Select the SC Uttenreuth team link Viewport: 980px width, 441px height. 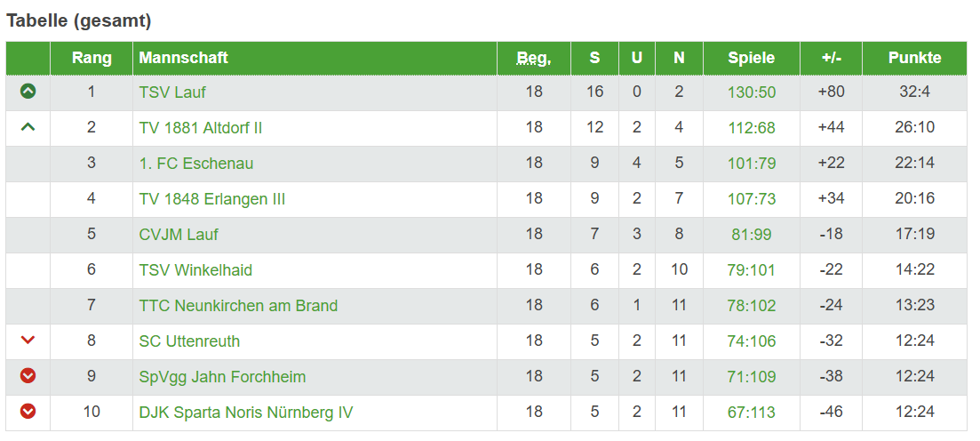pos(189,341)
